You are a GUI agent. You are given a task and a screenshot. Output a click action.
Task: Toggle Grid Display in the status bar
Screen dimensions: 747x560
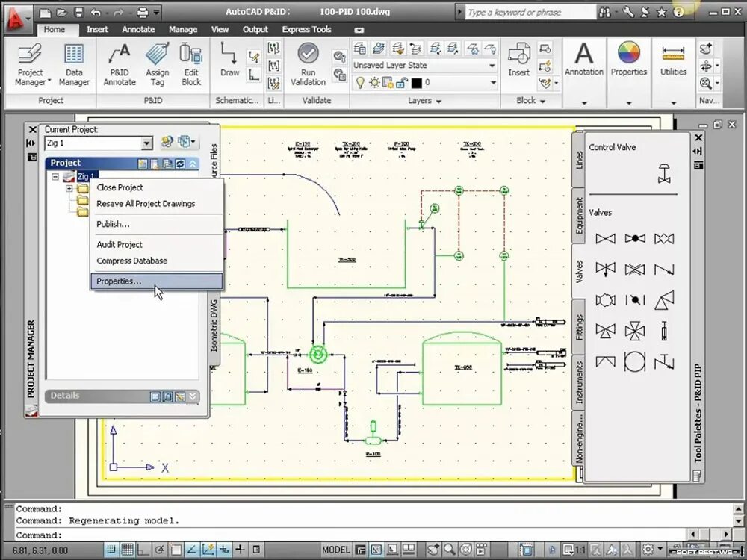click(x=127, y=550)
